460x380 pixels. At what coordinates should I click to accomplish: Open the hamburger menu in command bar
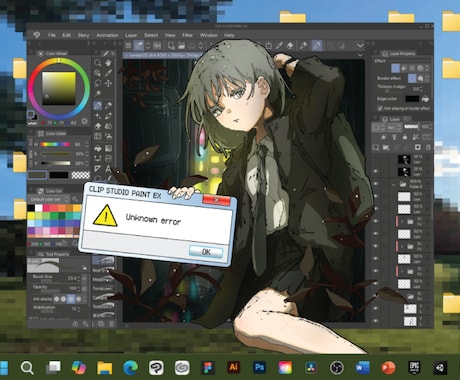coord(128,46)
